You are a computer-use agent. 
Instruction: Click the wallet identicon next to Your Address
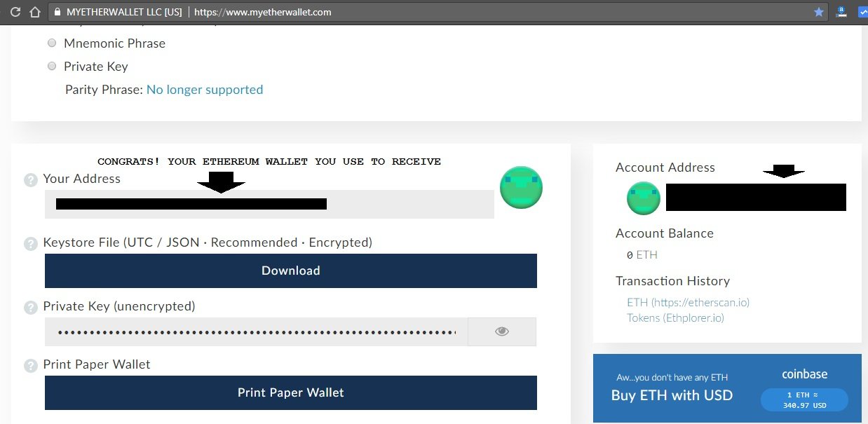521,187
